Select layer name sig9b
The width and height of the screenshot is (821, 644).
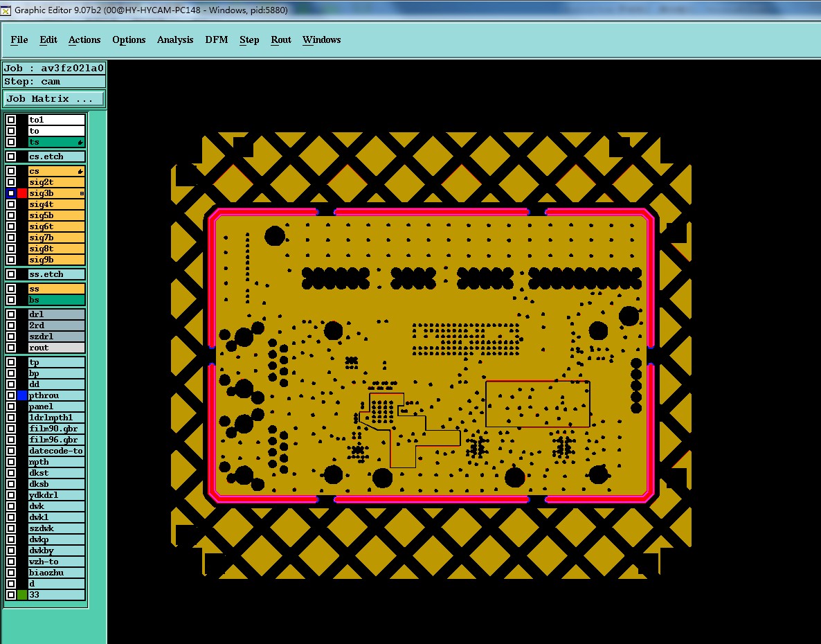tap(57, 260)
